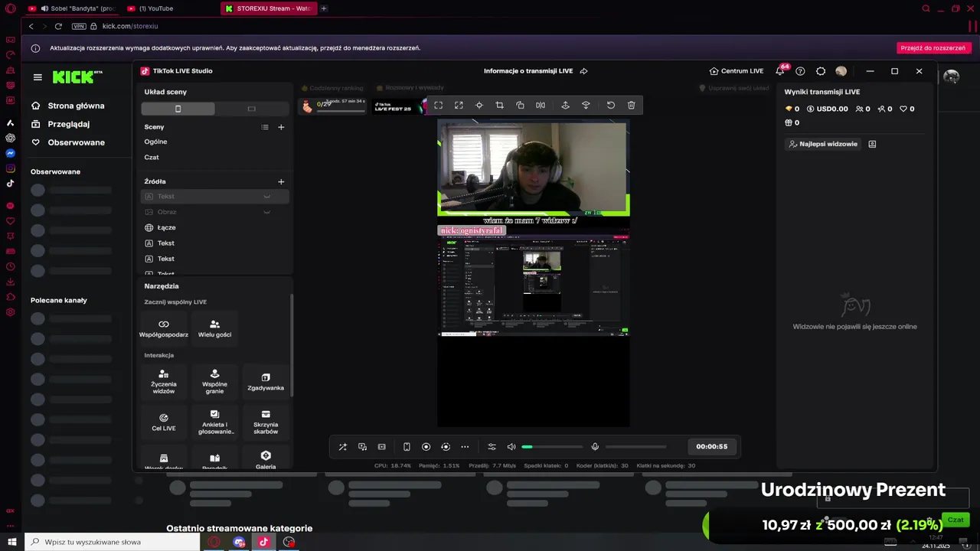Mute the speaker output icon

(x=511, y=447)
